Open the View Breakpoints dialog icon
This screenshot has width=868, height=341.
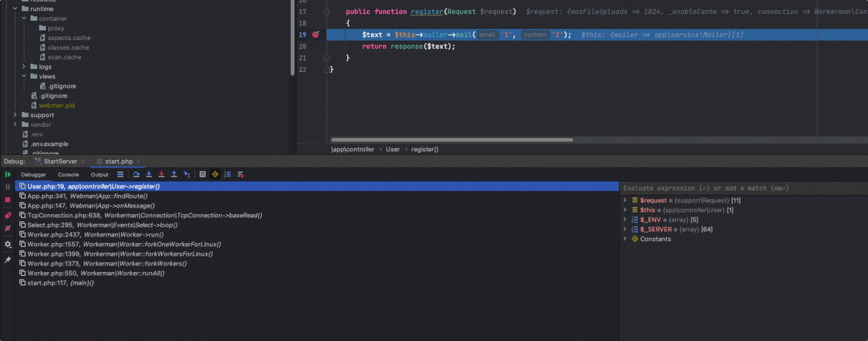[x=7, y=215]
